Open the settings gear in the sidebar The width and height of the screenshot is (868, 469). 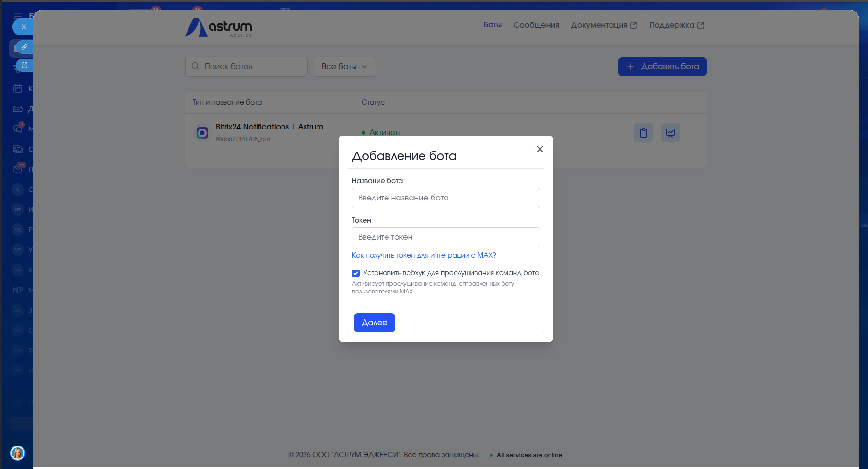click(18, 402)
